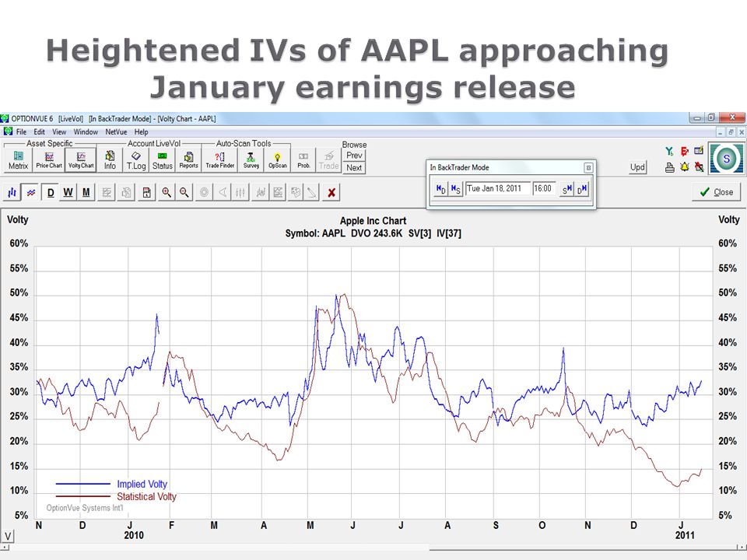Click the crossed-out red icon
Viewport: 747px width, 560px height.
pos(699,167)
